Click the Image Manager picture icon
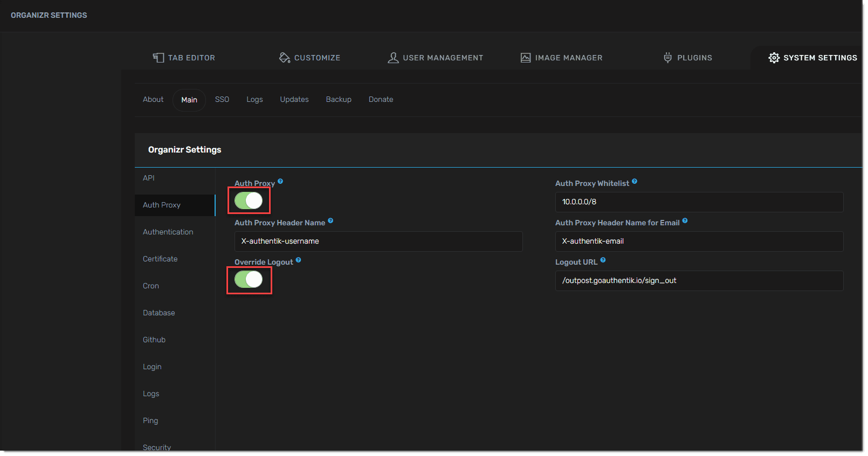The image size is (868, 456). [526, 58]
